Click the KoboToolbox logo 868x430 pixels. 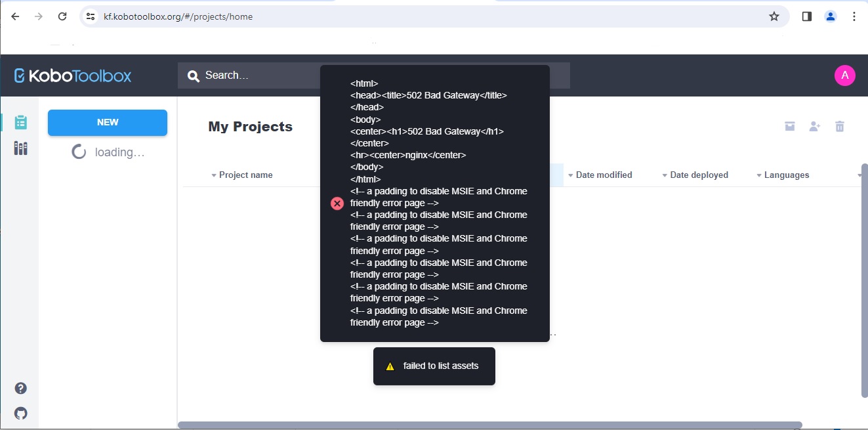point(72,75)
